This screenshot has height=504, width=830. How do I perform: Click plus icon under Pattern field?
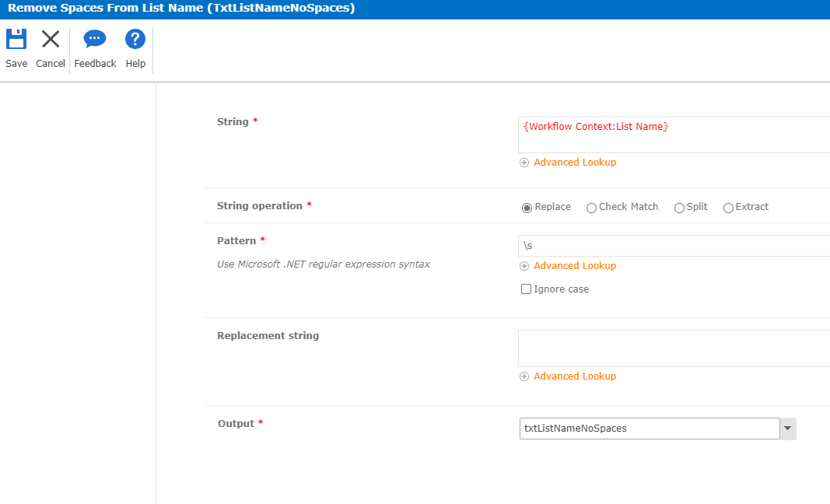(524, 266)
